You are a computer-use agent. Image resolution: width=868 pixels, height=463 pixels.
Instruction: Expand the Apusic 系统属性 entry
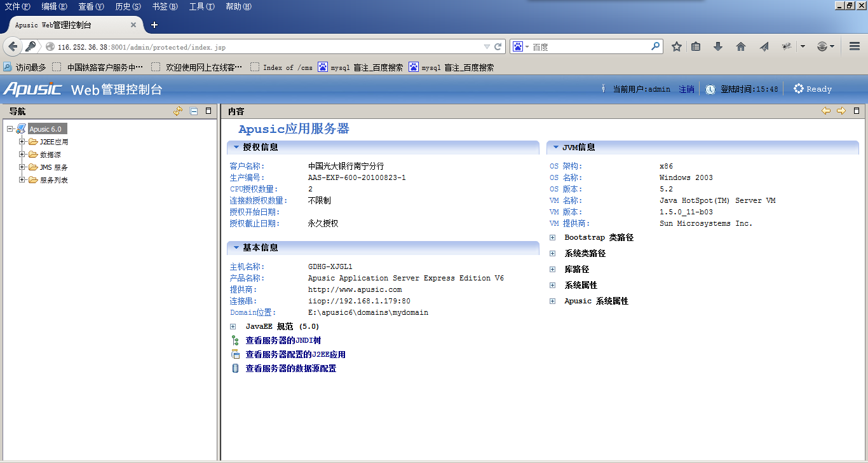[x=553, y=301]
